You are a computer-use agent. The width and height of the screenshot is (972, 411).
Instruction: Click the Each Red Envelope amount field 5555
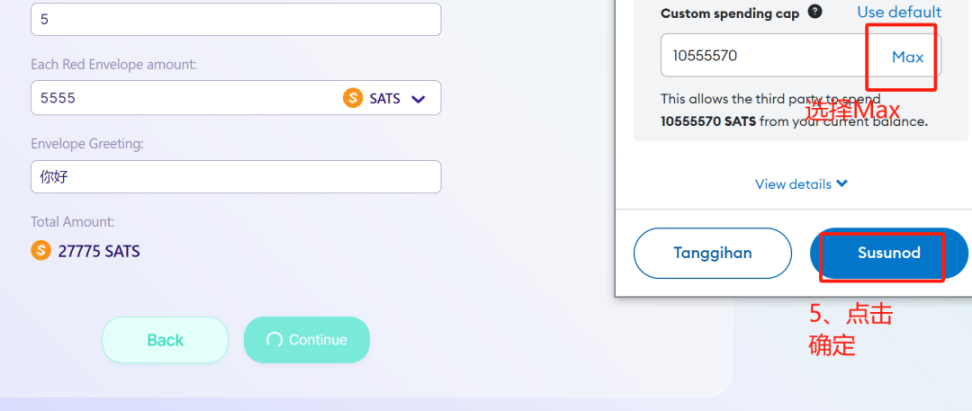pos(236,98)
